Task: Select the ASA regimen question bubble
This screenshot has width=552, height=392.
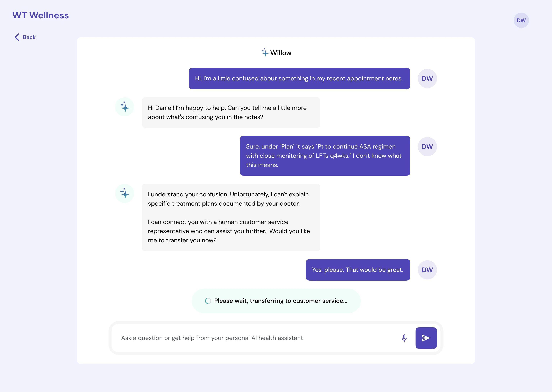Action: pyautogui.click(x=324, y=156)
